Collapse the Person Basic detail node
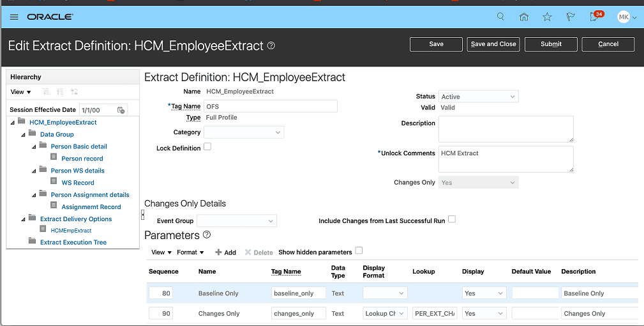The image size is (644, 326). [x=34, y=147]
